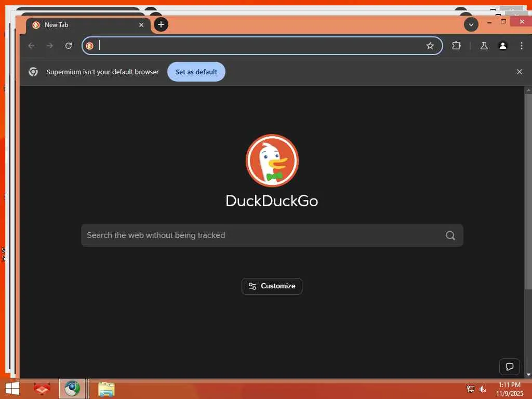This screenshot has height=399, width=532.
Task: Open a new tab with plus button
Action: pos(161,24)
